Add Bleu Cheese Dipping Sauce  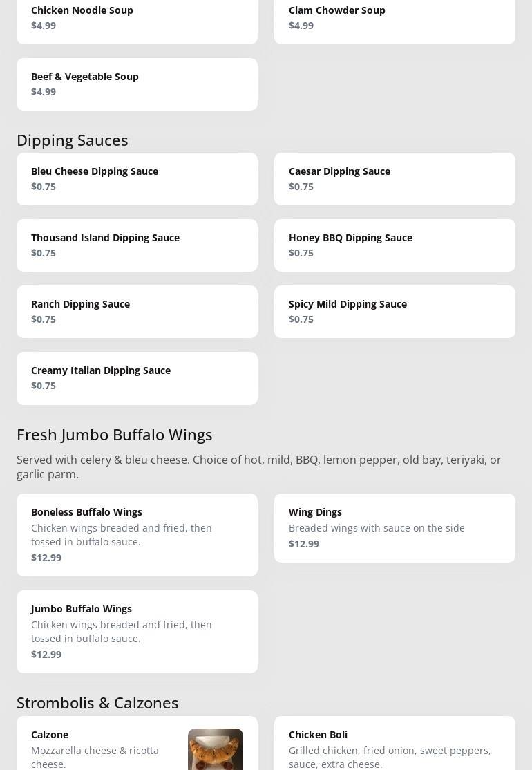(137, 178)
